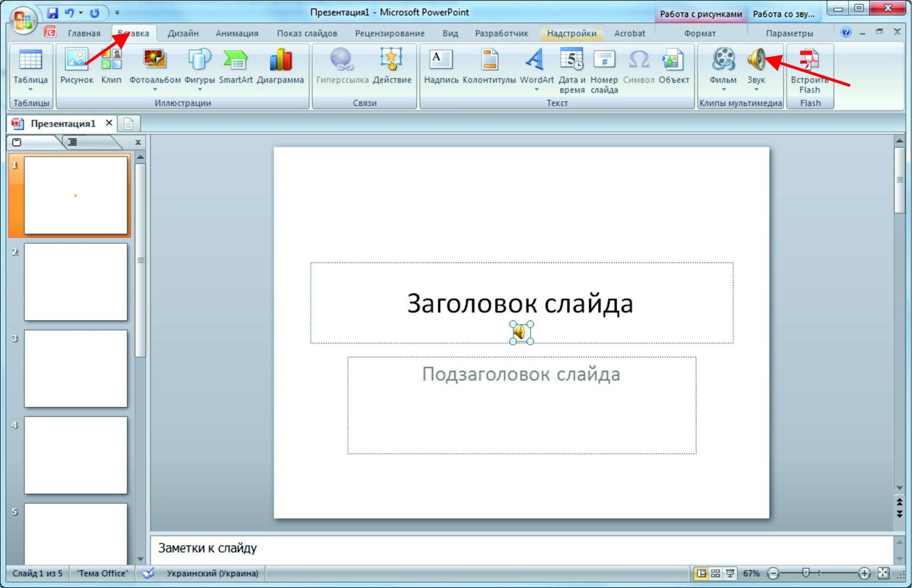This screenshot has height=588, width=912.
Task: Open the Главная ribbon tab
Action: [x=84, y=33]
